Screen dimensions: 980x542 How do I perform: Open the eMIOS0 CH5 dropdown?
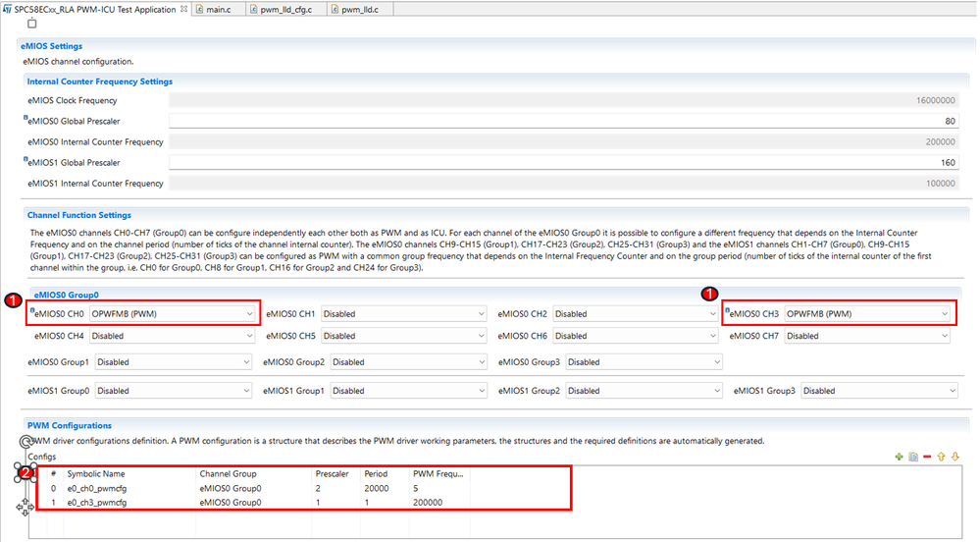pyautogui.click(x=404, y=336)
